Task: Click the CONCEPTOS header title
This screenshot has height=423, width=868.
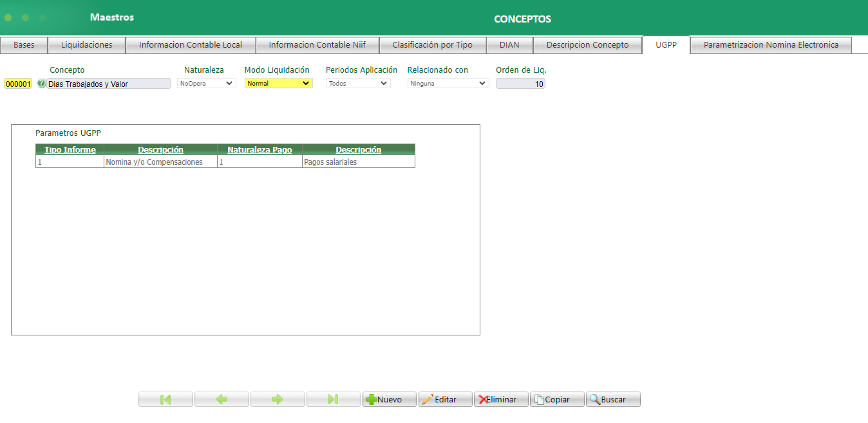Action: tap(522, 19)
